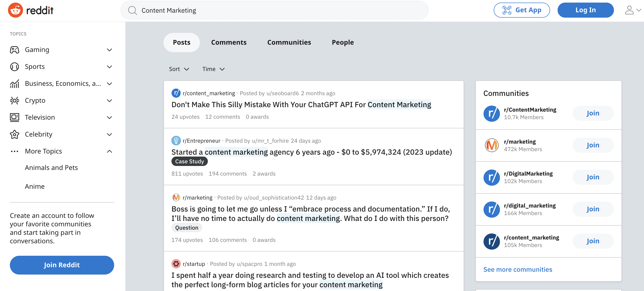This screenshot has width=644, height=291.
Task: Click the More Topics ellipsis icon
Action: pos(15,151)
